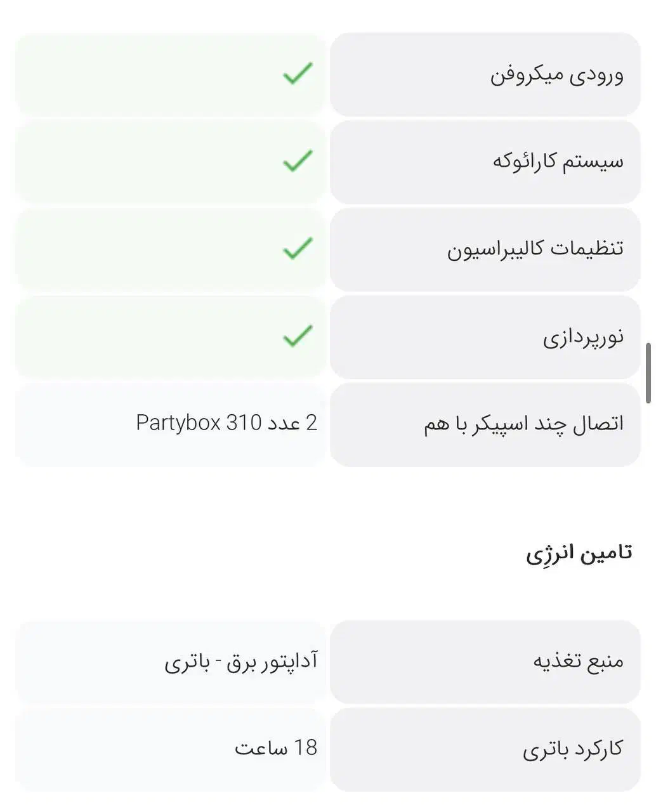Viewport: 656px width, 812px height.
Task: Click the page scrollbar thumb
Action: (x=648, y=373)
